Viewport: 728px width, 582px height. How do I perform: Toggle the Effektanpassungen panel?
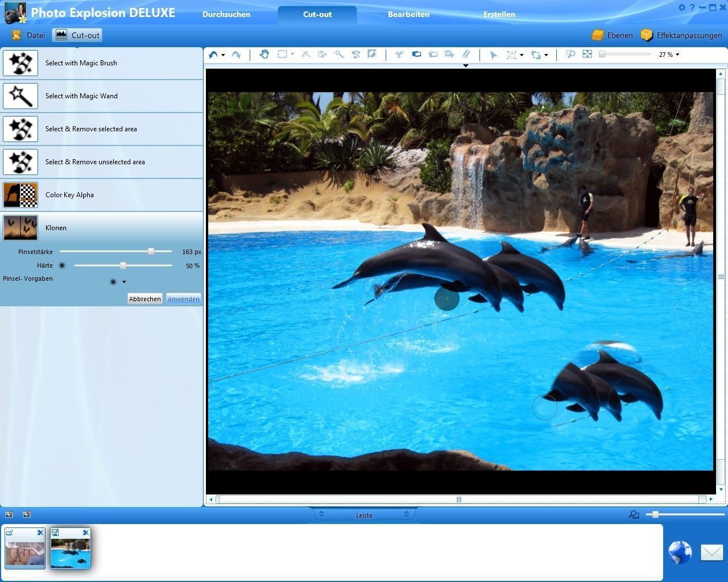681,35
